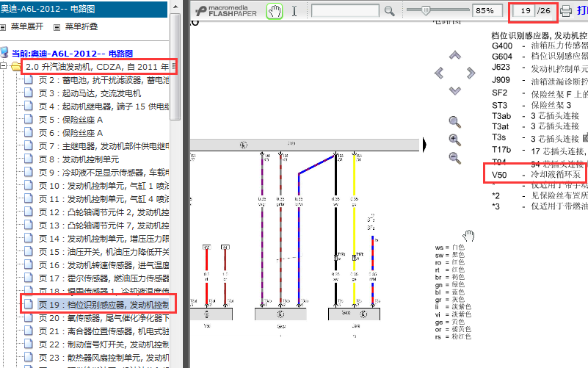Screen dimensions: 588x368
Task: Click the black arrow at diagram right edge
Action: pos(425,145)
